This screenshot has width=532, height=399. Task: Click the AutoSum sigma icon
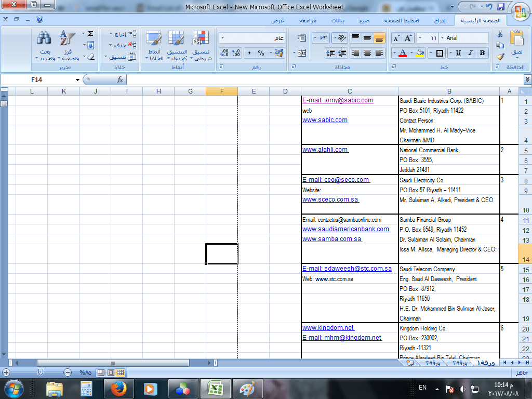[90, 34]
